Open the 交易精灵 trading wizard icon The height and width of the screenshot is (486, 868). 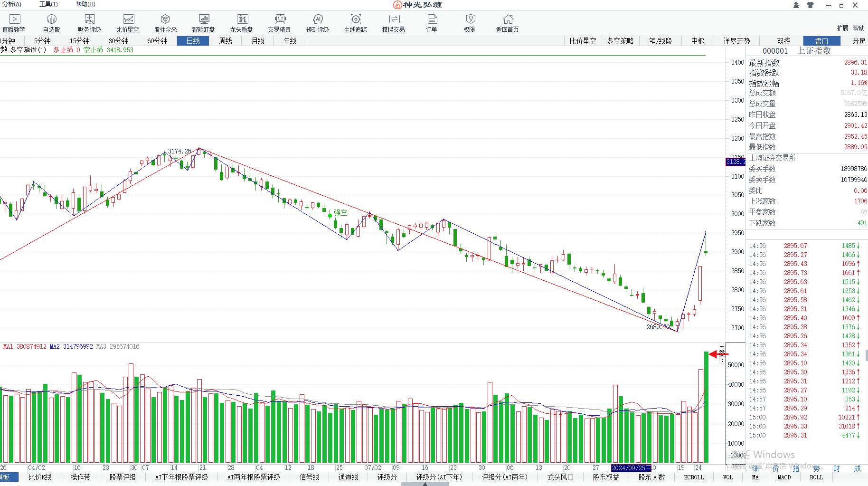280,23
